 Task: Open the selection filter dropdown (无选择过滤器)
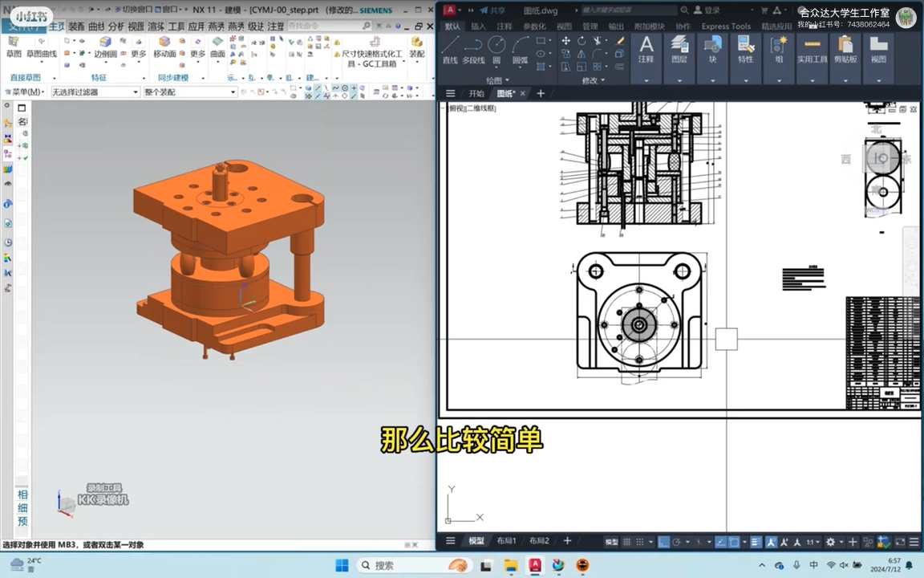pyautogui.click(x=95, y=92)
